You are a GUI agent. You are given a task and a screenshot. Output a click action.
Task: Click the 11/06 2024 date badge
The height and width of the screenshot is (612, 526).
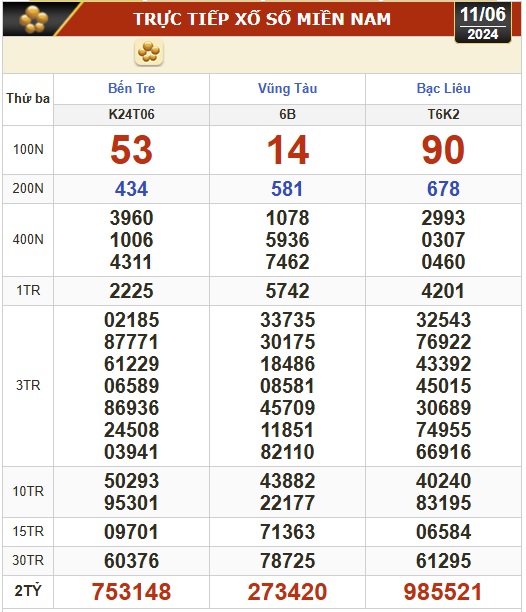(483, 23)
